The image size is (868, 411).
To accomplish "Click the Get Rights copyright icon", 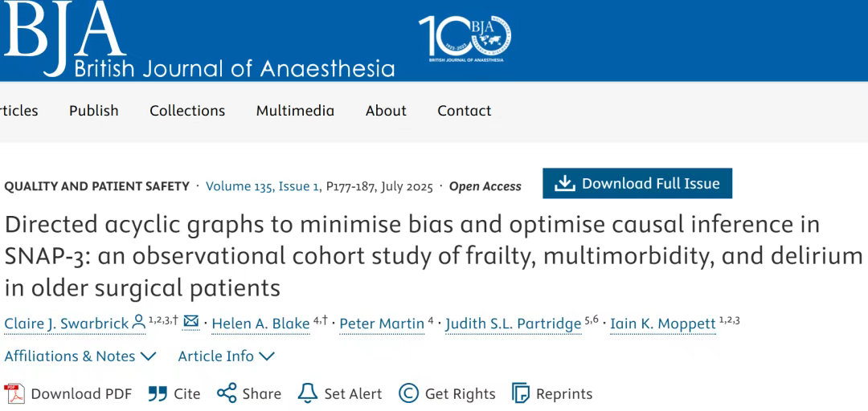I will coord(408,393).
